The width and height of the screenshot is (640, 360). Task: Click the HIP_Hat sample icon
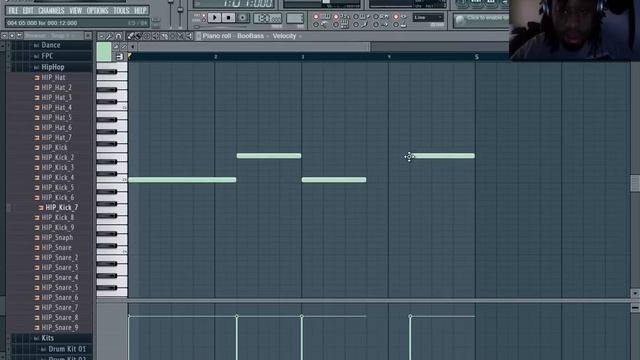click(x=37, y=78)
